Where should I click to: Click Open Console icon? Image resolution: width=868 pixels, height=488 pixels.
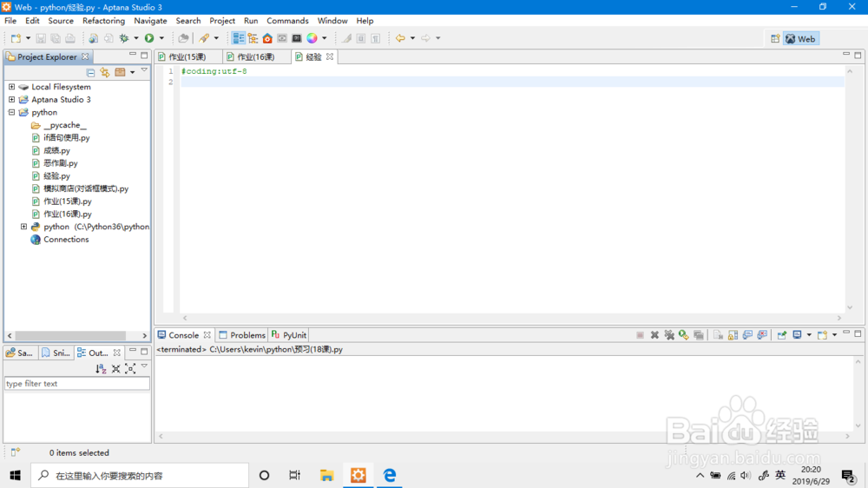click(822, 335)
